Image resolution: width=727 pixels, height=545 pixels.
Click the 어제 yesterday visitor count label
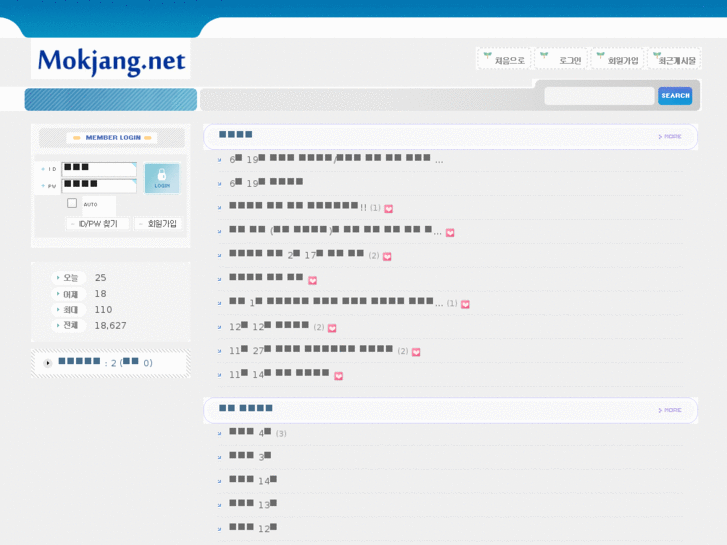pyautogui.click(x=70, y=294)
